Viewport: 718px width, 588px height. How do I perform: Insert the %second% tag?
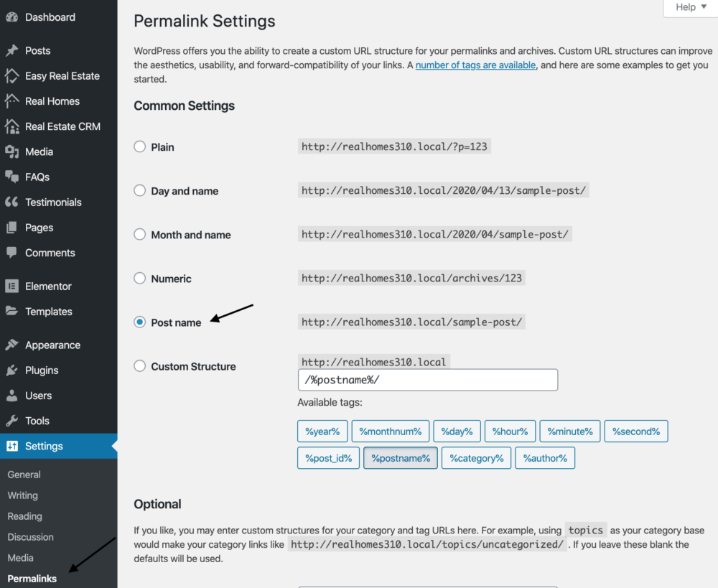636,431
